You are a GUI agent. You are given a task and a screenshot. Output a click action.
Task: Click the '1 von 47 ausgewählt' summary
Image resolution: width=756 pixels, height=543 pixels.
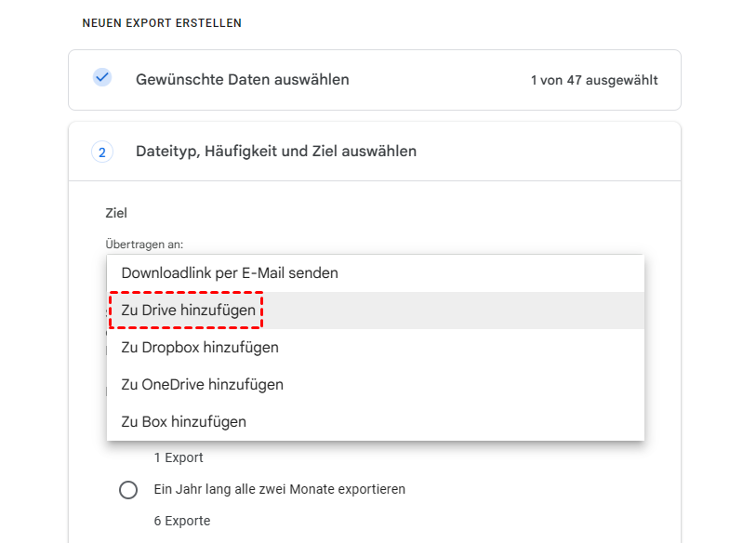[x=594, y=80]
